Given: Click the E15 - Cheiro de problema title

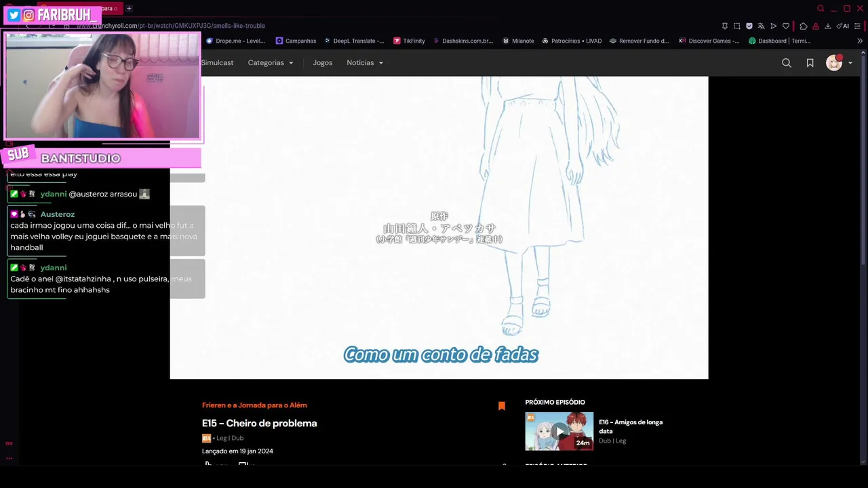Looking at the screenshot, I should [x=260, y=423].
